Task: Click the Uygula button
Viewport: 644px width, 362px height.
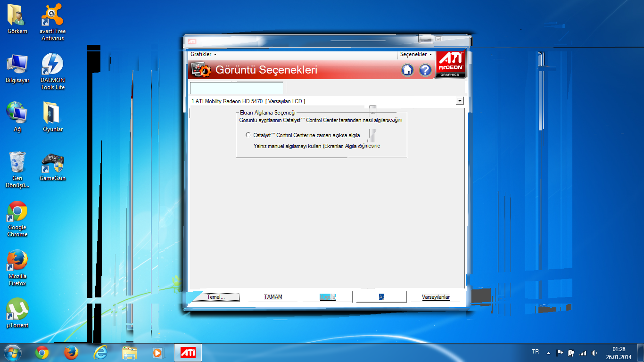Action: coord(327,297)
